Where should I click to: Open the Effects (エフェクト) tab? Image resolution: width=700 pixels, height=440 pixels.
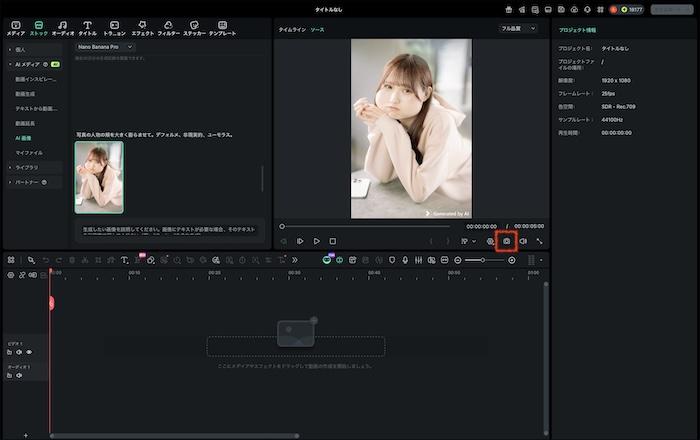142,27
